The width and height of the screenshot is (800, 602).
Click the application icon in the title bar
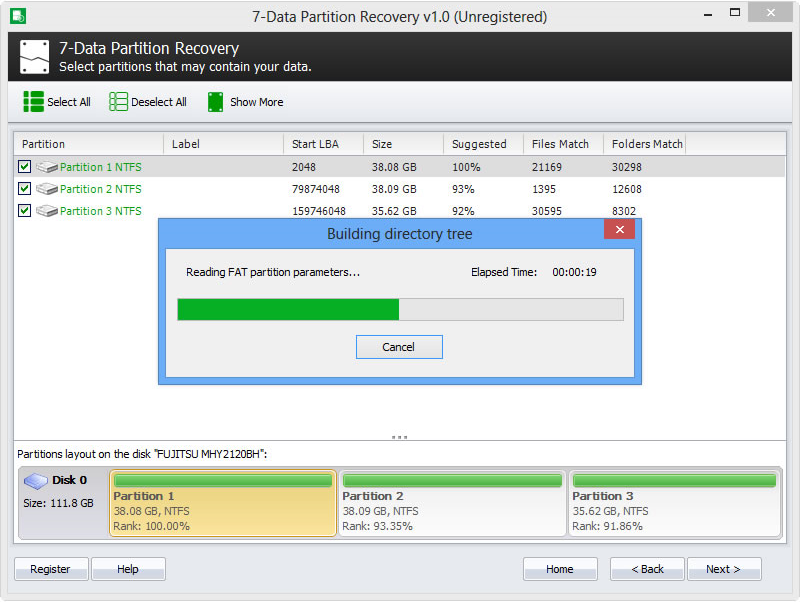click(x=18, y=16)
